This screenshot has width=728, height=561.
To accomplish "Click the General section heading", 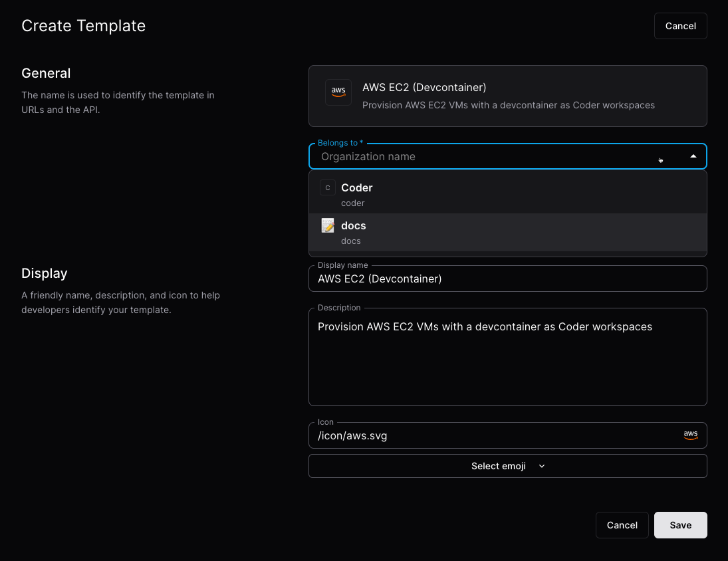I will pyautogui.click(x=46, y=73).
